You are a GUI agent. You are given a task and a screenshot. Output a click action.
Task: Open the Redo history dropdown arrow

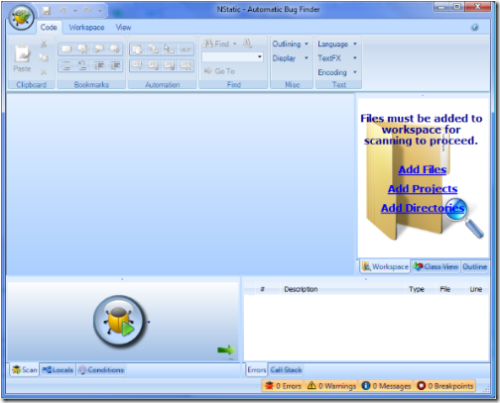(100, 11)
